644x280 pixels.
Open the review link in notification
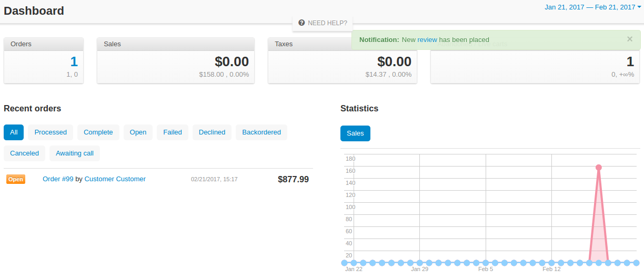pos(427,39)
